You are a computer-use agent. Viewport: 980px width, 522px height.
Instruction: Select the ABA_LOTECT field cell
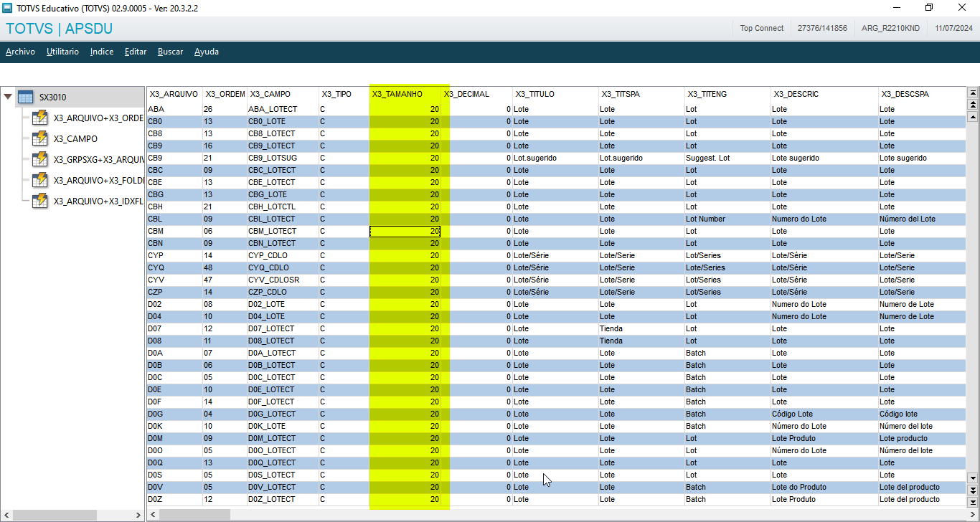pos(283,109)
